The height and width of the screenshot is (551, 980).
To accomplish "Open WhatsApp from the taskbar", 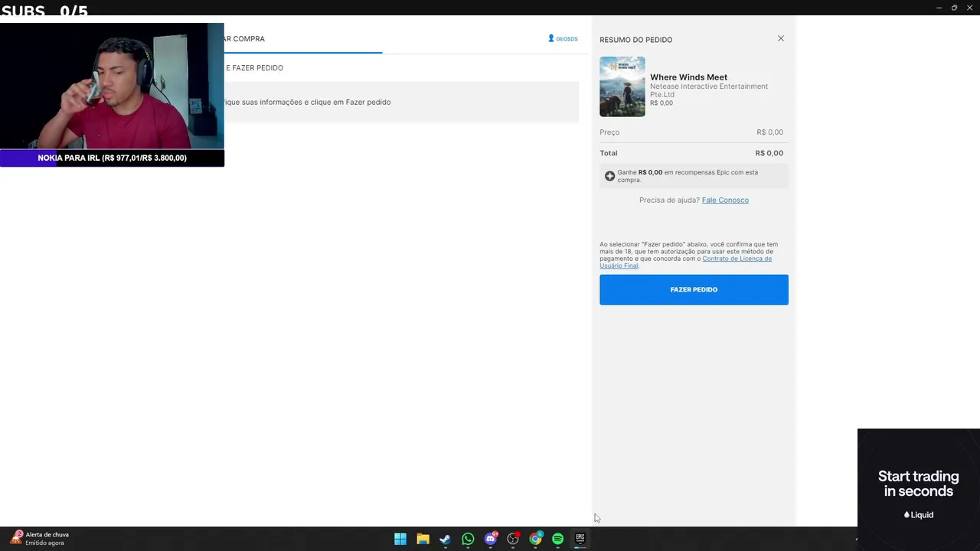I will pos(468,539).
